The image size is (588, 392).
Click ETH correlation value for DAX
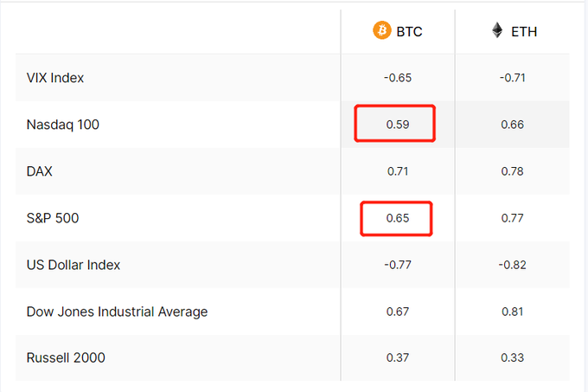click(x=512, y=171)
